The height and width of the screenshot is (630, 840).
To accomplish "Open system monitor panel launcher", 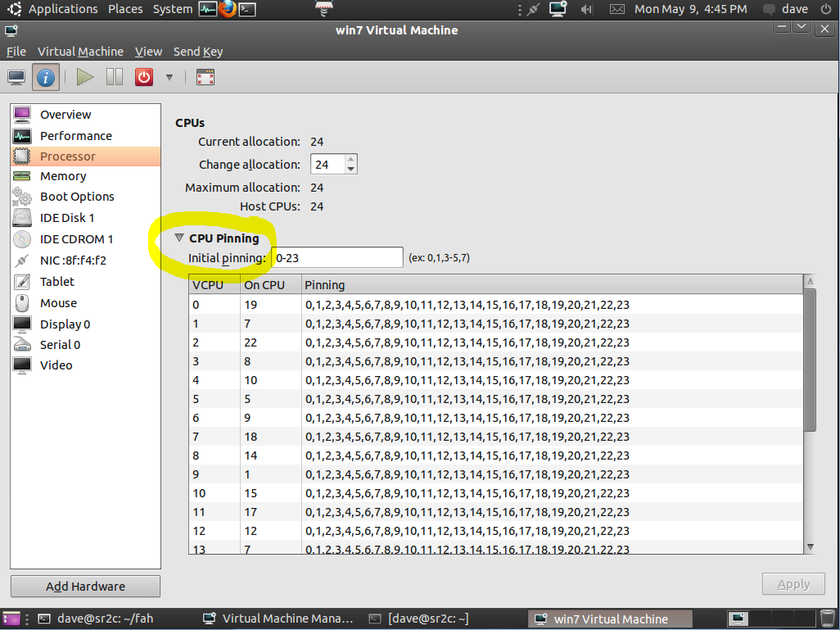I will 207,9.
